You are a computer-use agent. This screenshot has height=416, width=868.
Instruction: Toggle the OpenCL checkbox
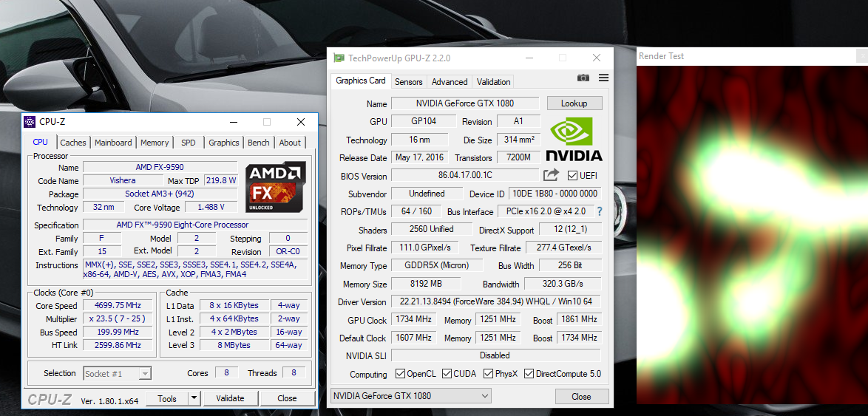400,374
